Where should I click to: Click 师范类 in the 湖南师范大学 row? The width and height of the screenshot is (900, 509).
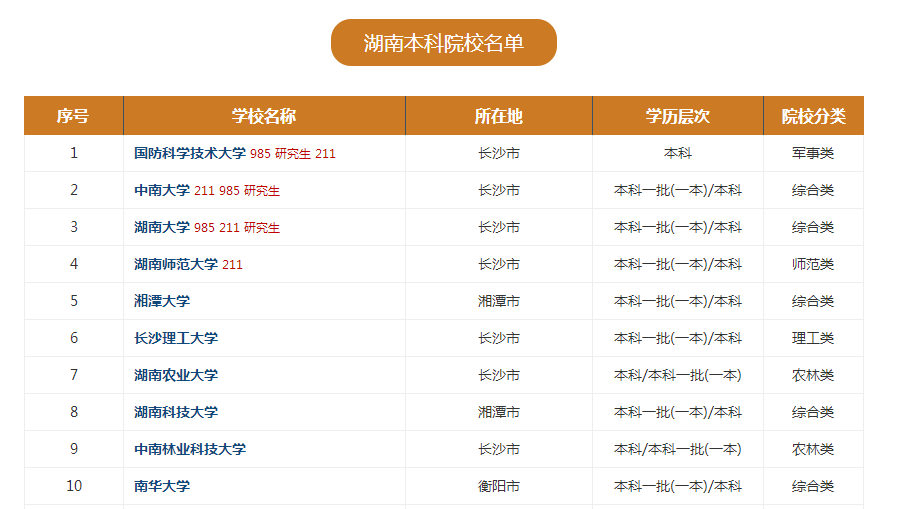click(x=813, y=264)
